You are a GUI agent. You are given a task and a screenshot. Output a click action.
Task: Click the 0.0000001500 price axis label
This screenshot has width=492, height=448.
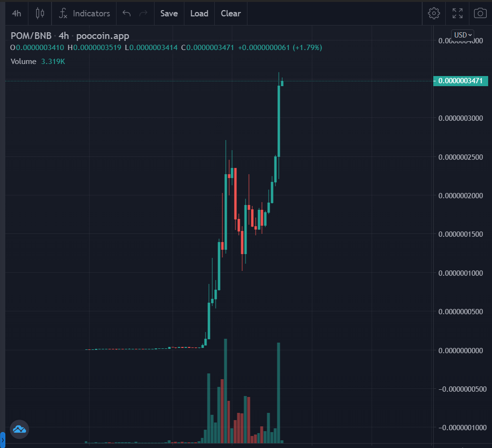(x=461, y=234)
